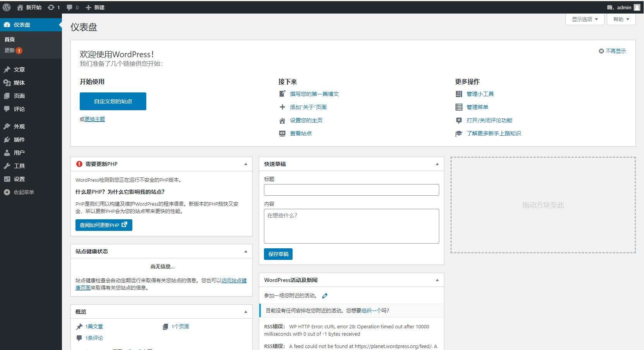Expand 帮助 help dropdown
The width and height of the screenshot is (644, 350).
click(621, 19)
